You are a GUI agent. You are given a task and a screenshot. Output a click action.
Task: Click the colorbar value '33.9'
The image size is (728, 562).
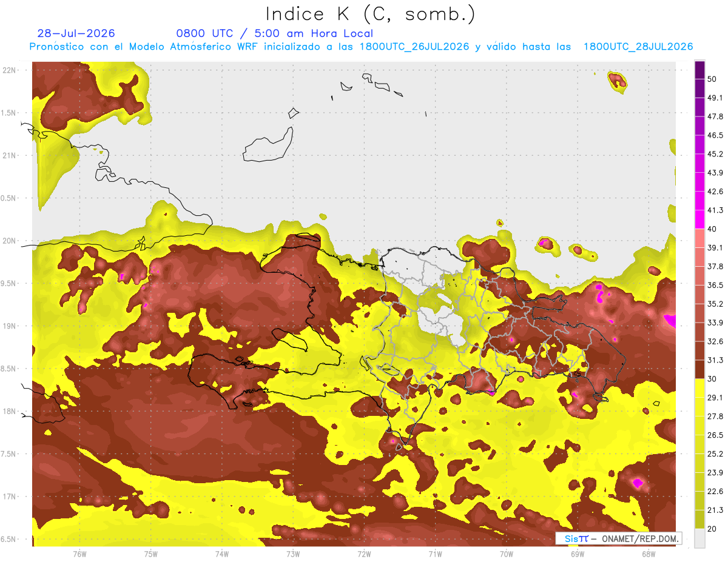click(715, 323)
